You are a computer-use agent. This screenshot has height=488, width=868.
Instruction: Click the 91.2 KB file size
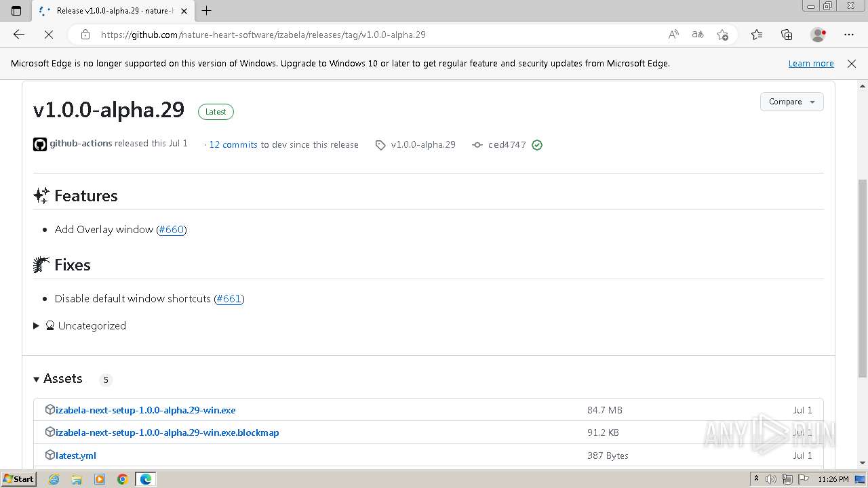coord(603,432)
